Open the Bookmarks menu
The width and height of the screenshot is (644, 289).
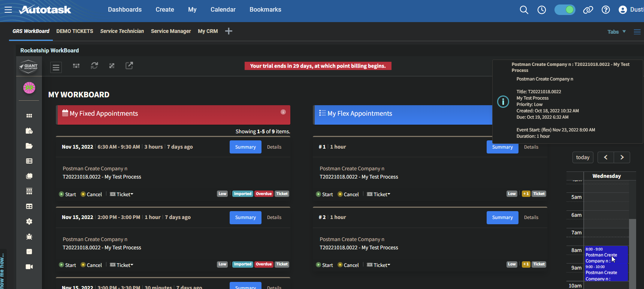tap(265, 10)
